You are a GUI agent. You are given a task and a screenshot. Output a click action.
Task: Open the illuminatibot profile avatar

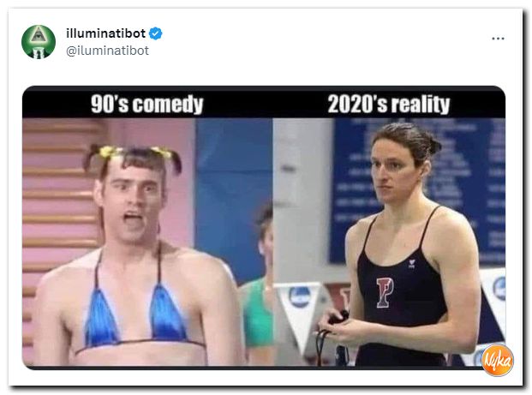(x=39, y=42)
